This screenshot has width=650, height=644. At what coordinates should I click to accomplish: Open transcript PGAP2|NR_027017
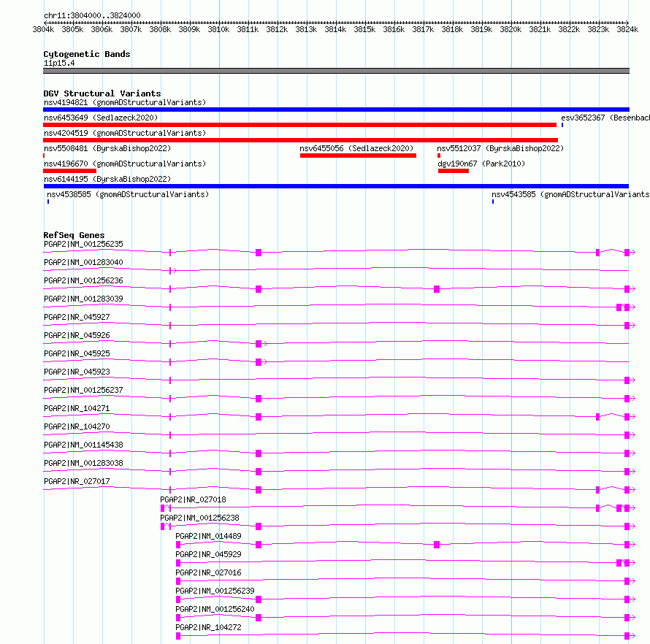click(x=77, y=481)
